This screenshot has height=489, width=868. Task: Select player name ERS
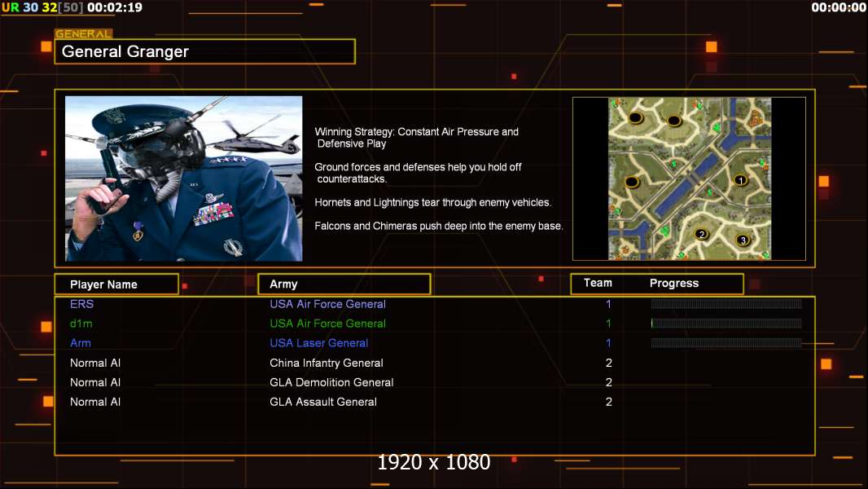tap(82, 304)
